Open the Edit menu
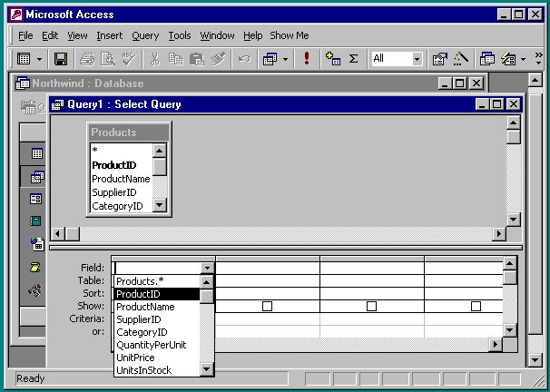The width and height of the screenshot is (550, 392). (50, 35)
